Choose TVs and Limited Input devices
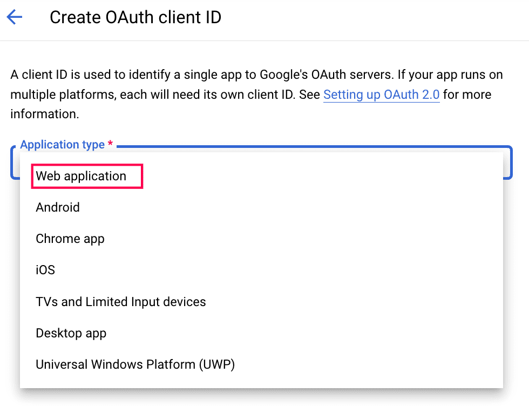 click(x=261, y=302)
